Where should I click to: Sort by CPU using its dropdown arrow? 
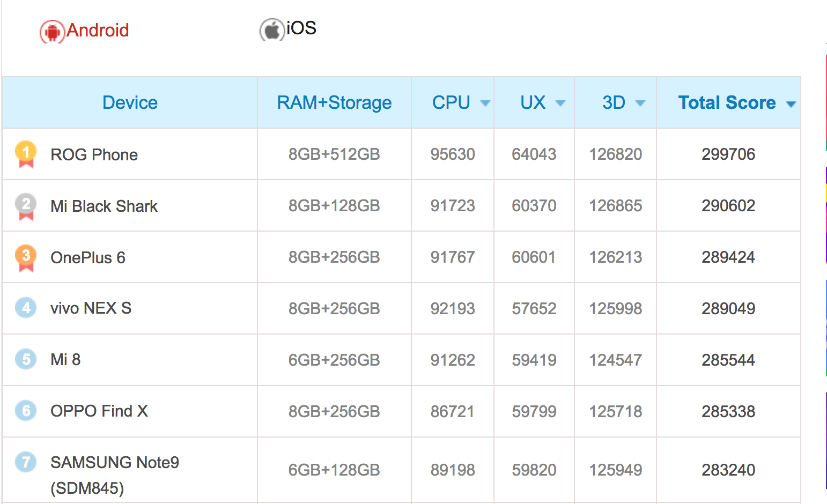tap(485, 103)
